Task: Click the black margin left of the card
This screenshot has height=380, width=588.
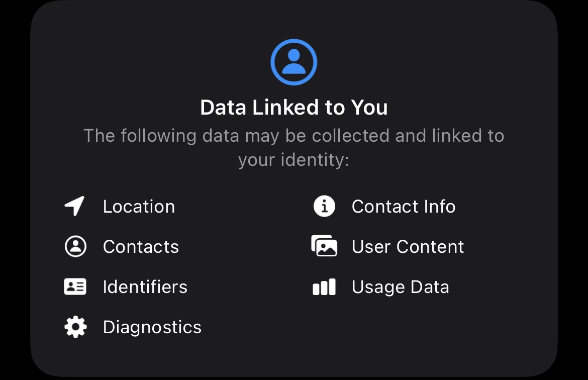Action: tap(14, 201)
